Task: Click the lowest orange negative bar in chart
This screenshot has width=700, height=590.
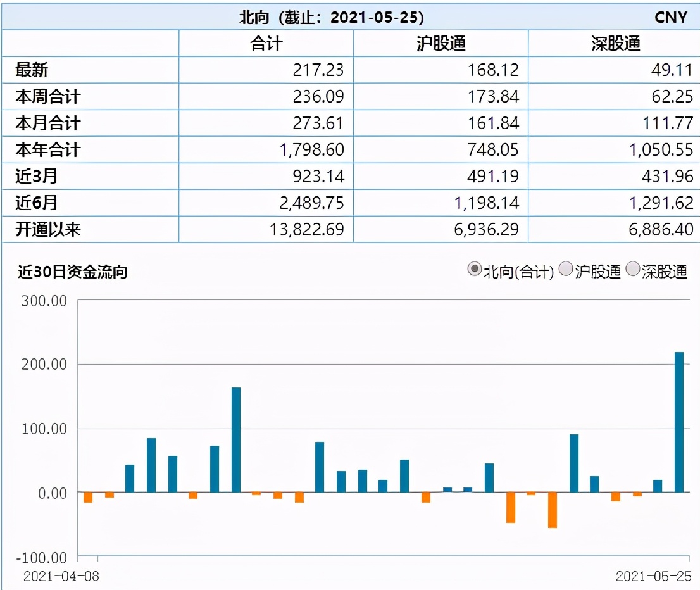Action: 552,510
